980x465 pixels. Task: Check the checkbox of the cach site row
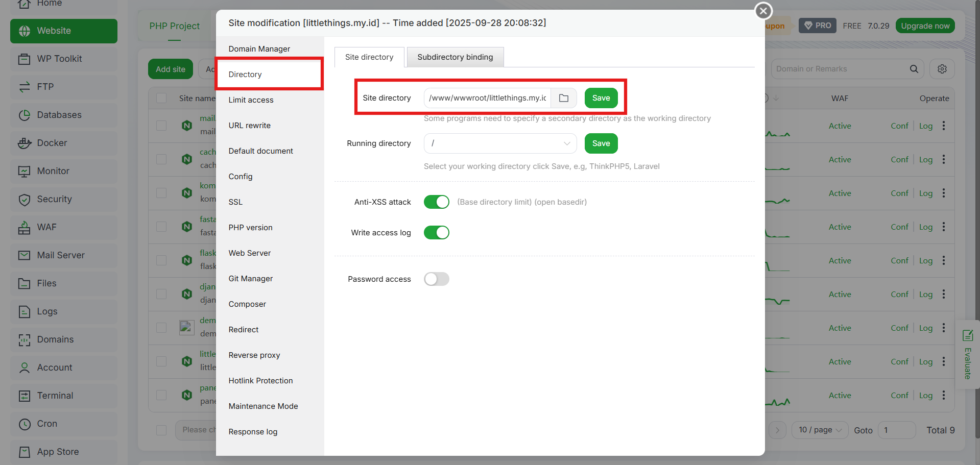pos(161,159)
